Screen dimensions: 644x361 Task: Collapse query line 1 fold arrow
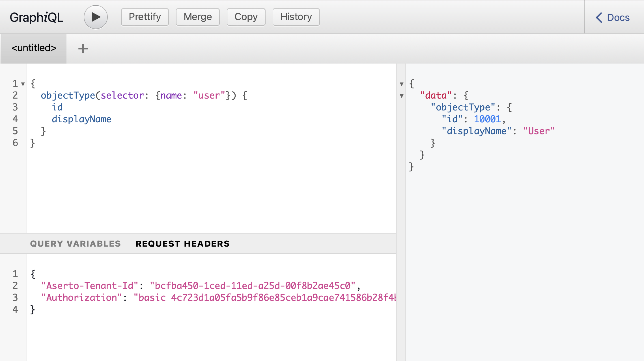tap(23, 84)
